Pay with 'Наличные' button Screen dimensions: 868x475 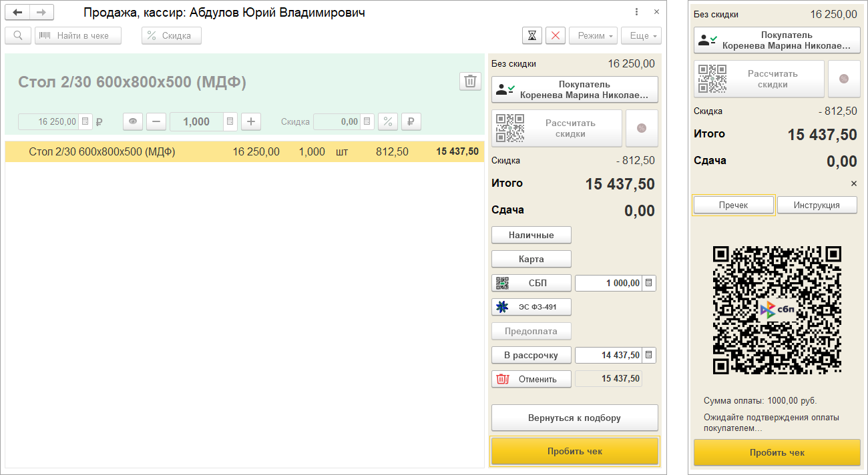[x=531, y=235]
